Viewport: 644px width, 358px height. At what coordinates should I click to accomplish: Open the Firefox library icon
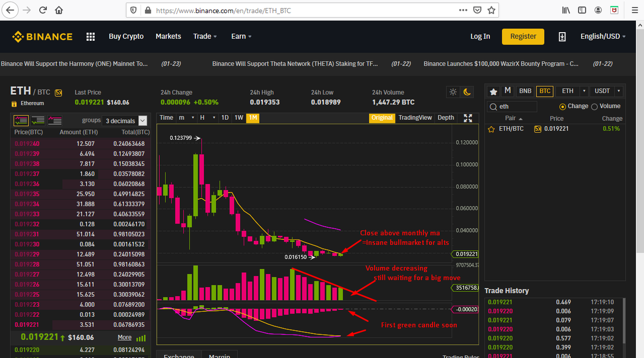pos(566,10)
